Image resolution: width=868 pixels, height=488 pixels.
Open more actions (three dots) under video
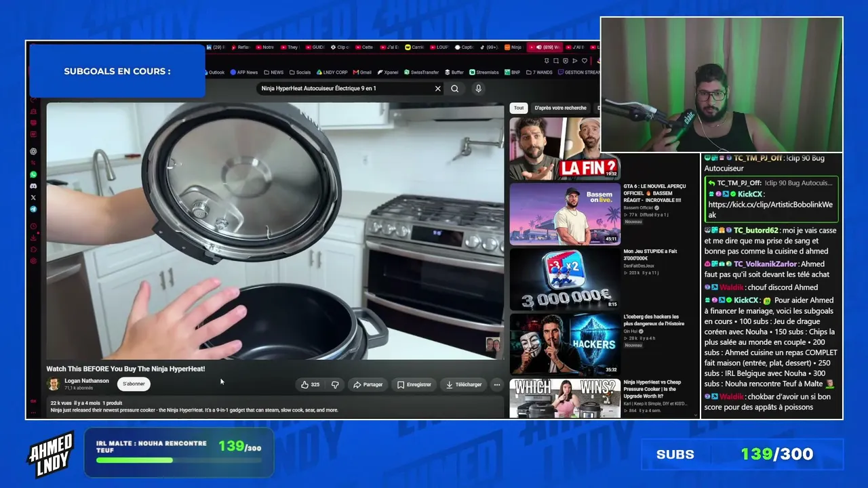tap(497, 384)
